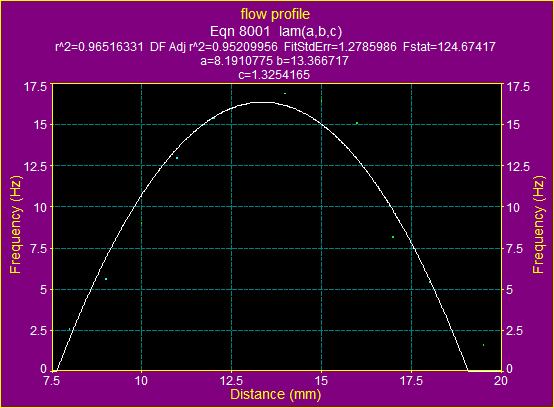Viewport: 554px width, 408px height.
Task: Select the "Eqn 8001 lam(a,b,c)" equation label
Action: pos(276,31)
